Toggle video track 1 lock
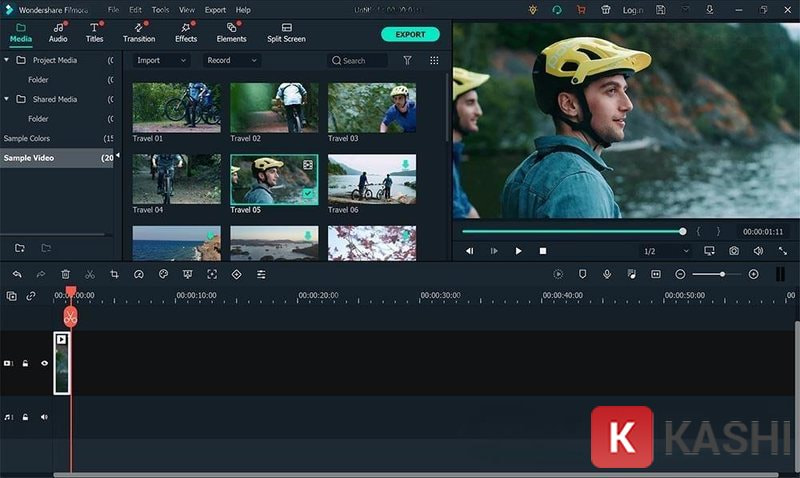 pyautogui.click(x=25, y=363)
